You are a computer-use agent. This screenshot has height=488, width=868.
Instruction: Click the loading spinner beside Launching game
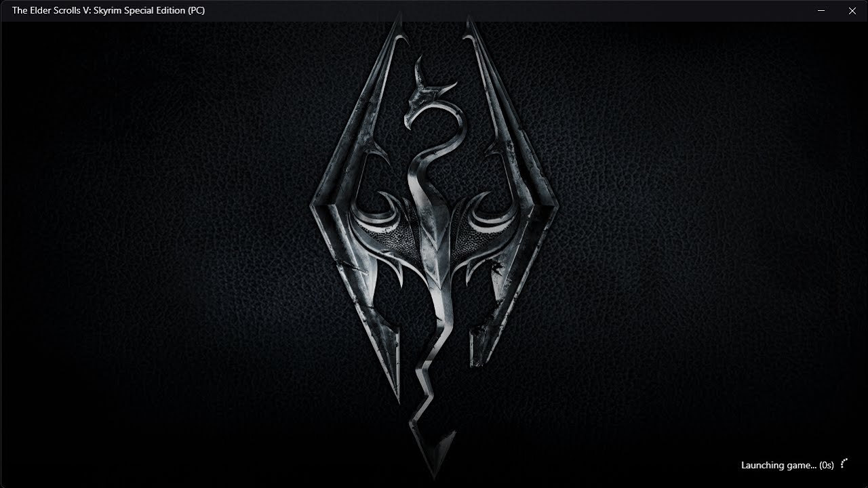click(844, 464)
